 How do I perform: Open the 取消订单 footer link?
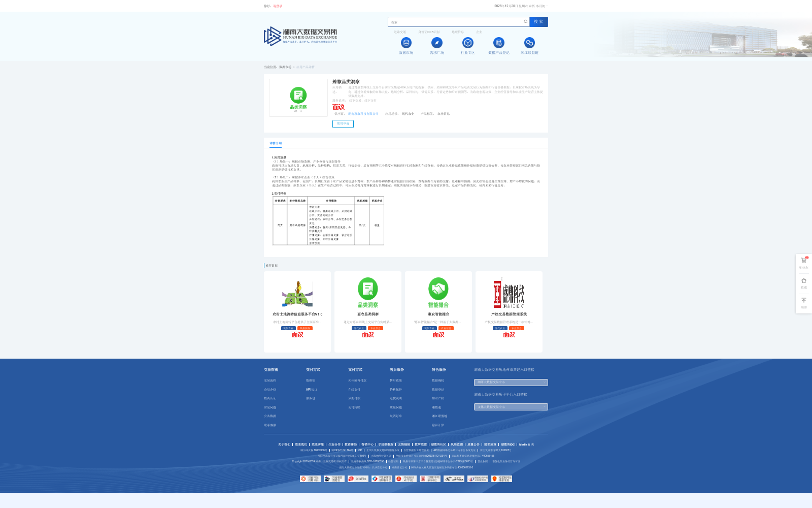(396, 416)
